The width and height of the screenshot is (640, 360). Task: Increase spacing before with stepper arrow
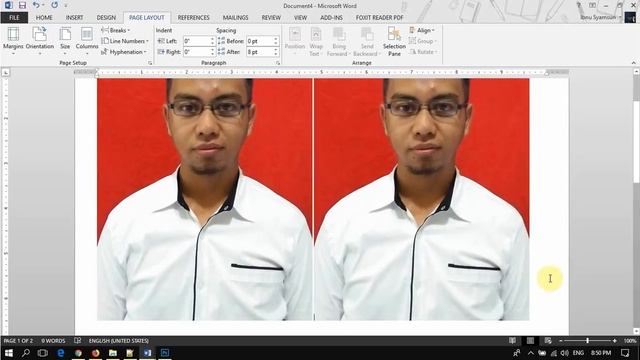point(276,39)
